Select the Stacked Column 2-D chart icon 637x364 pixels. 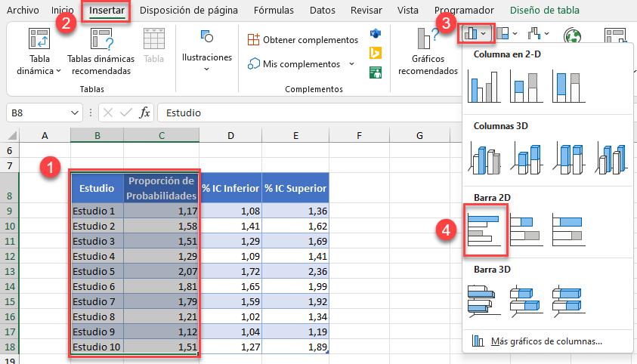coord(526,86)
